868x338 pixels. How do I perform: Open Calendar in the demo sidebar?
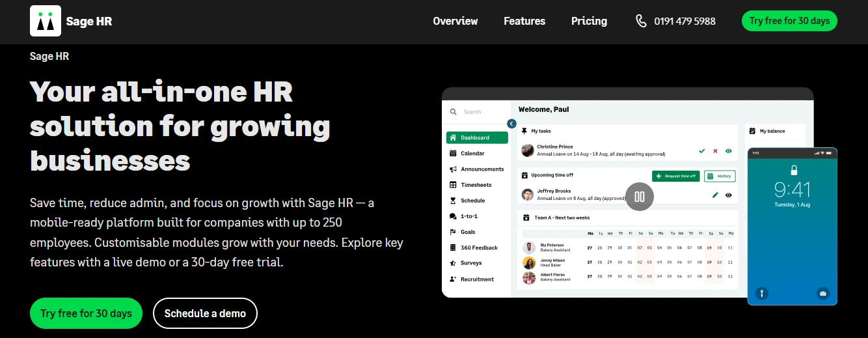467,154
